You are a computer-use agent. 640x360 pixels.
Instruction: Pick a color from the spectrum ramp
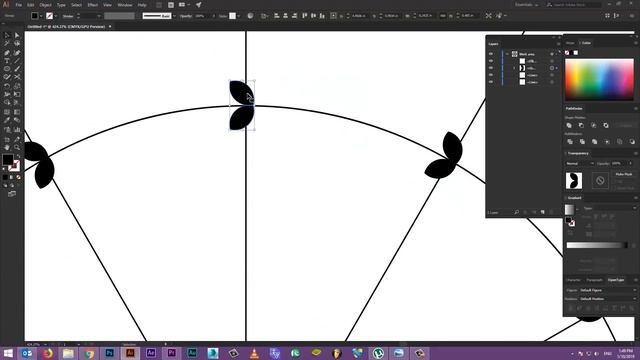(599, 80)
